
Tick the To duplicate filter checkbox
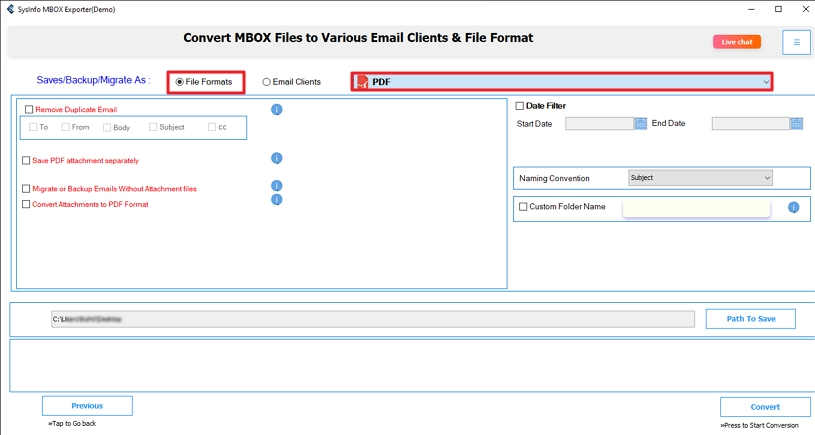click(x=33, y=127)
